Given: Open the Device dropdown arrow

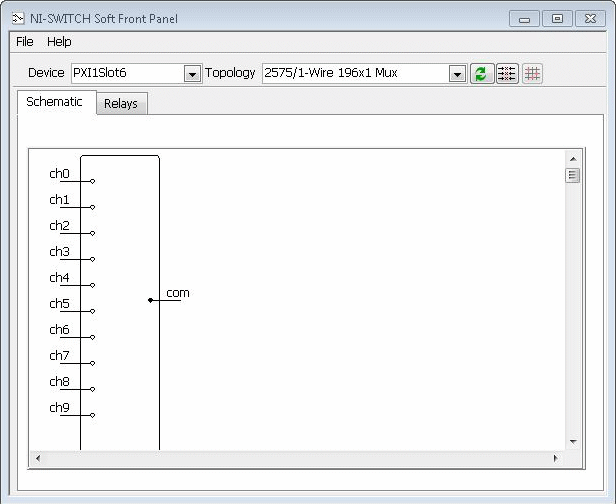Looking at the screenshot, I should coord(192,74).
